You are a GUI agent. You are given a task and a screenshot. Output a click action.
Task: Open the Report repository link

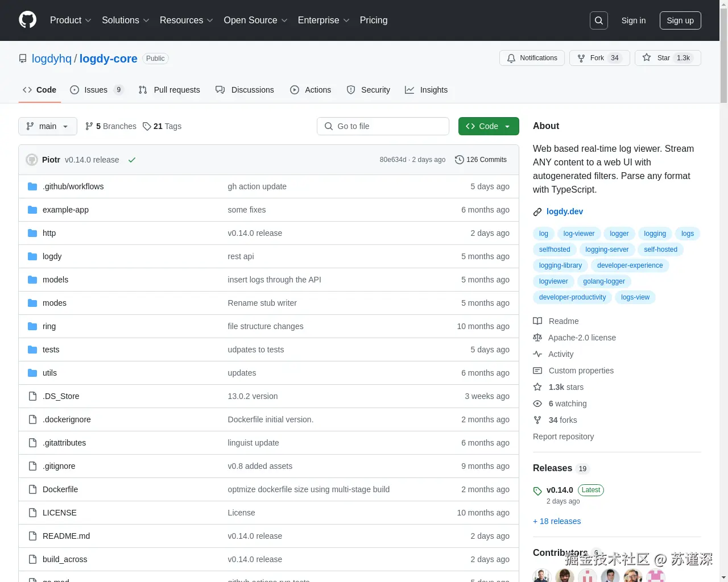click(563, 436)
